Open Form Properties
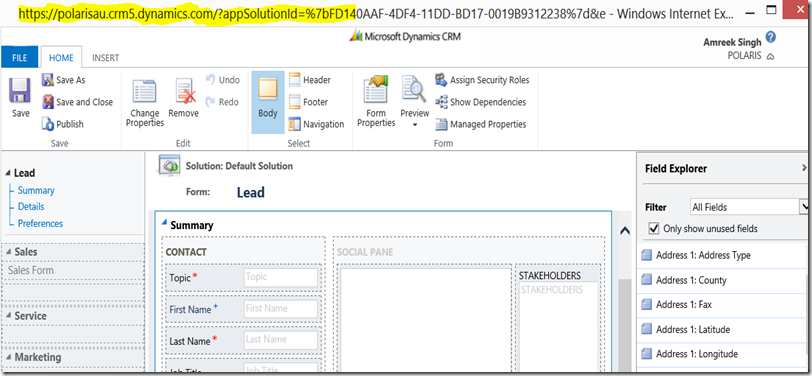The height and width of the screenshot is (376, 812). click(376, 102)
